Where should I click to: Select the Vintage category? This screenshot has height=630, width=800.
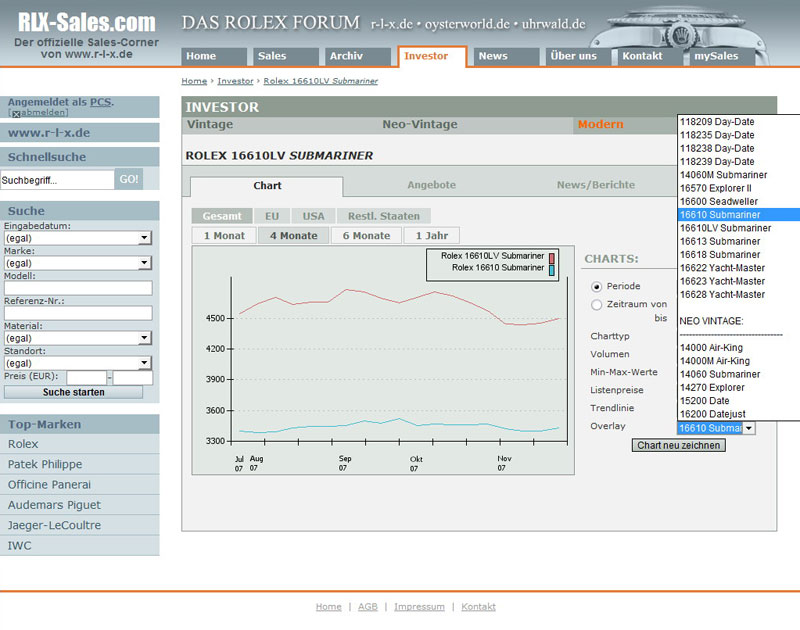[x=210, y=124]
